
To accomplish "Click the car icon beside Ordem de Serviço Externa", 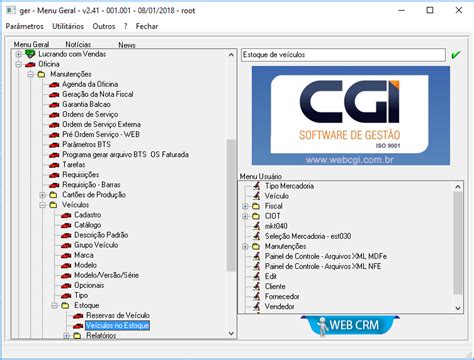I will 54,125.
